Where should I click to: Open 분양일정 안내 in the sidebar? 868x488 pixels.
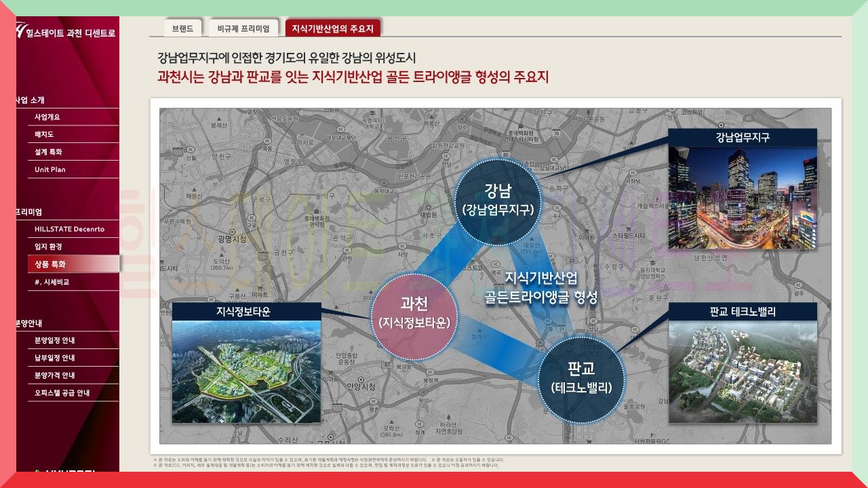tap(73, 340)
